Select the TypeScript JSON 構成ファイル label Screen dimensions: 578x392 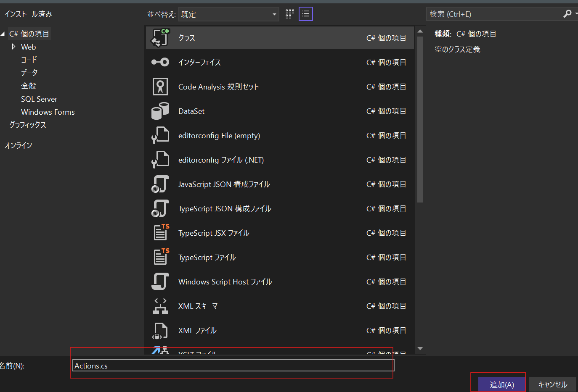pyautogui.click(x=225, y=208)
